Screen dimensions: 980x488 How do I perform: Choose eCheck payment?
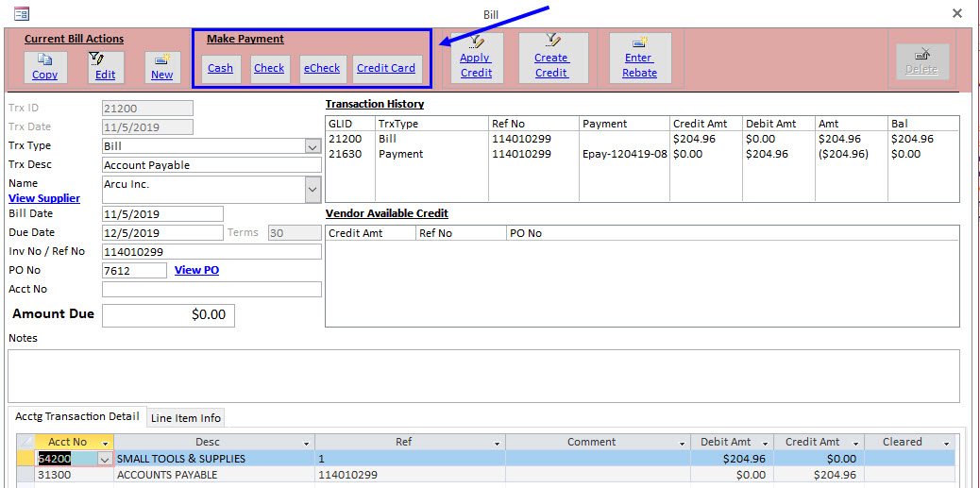[322, 69]
